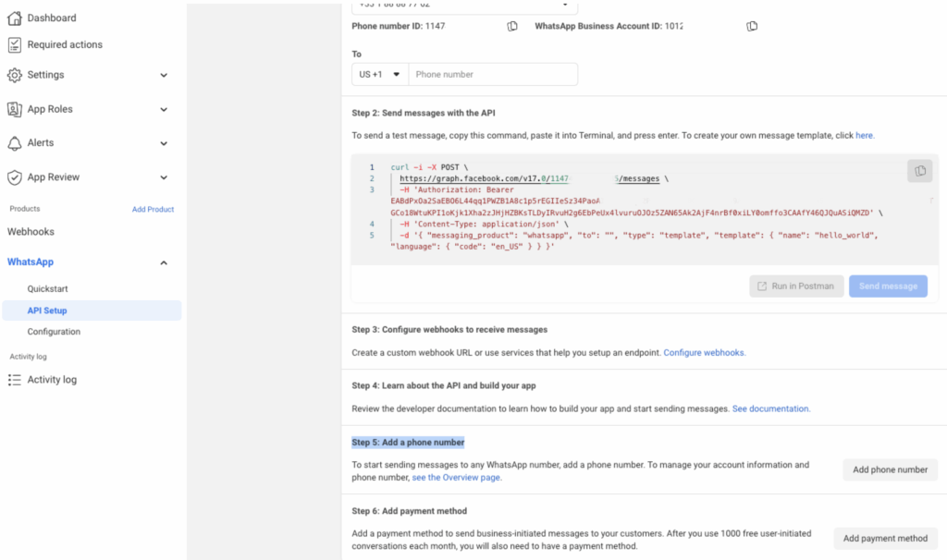Image resolution: width=947 pixels, height=560 pixels.
Task: Click the Dashboard home icon
Action: 15,18
